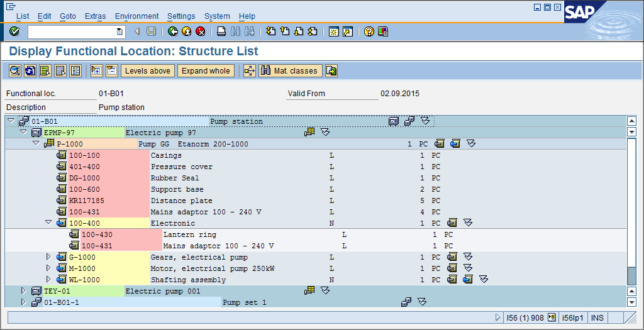Viewport: 644px width, 330px height.
Task: Open the Goto menu
Action: tap(68, 16)
